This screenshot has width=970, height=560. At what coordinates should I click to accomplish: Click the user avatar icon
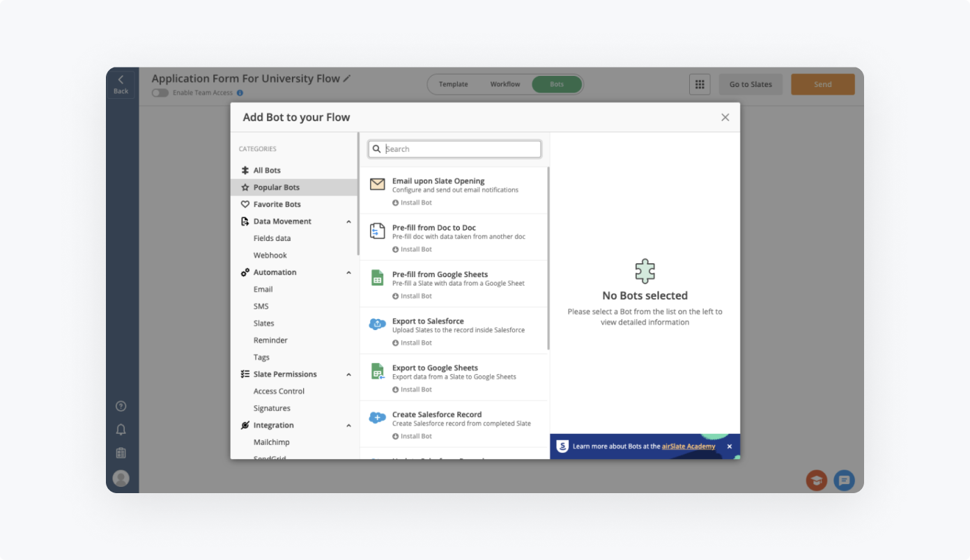[121, 478]
